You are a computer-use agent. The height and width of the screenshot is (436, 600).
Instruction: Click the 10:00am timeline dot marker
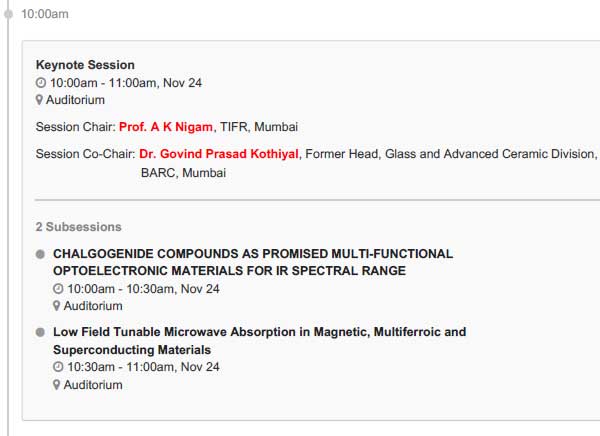point(8,14)
